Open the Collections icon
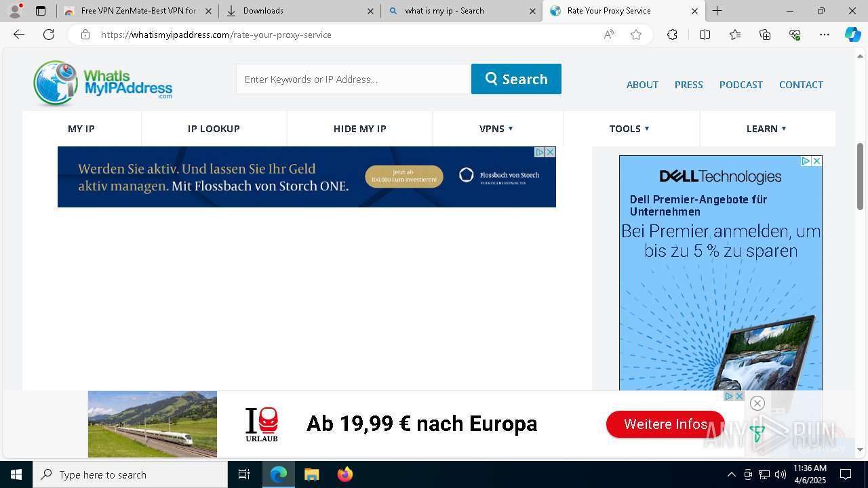868x488 pixels. coord(765,35)
